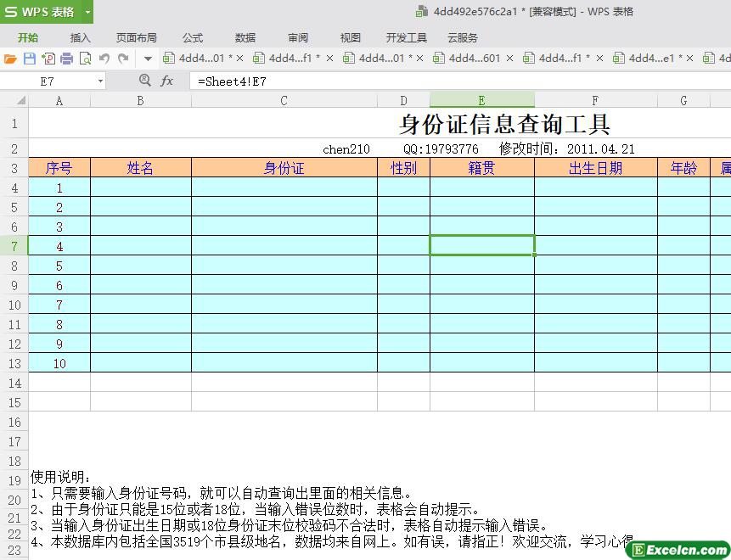The height and width of the screenshot is (560, 731).
Task: Click the magnifier icon beside fx
Action: [144, 81]
